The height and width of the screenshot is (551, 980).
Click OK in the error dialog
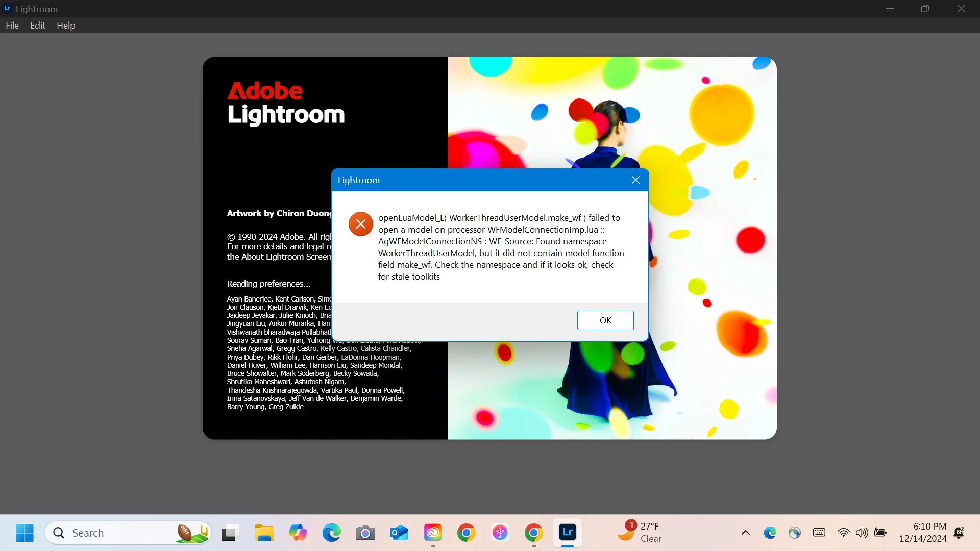tap(605, 320)
